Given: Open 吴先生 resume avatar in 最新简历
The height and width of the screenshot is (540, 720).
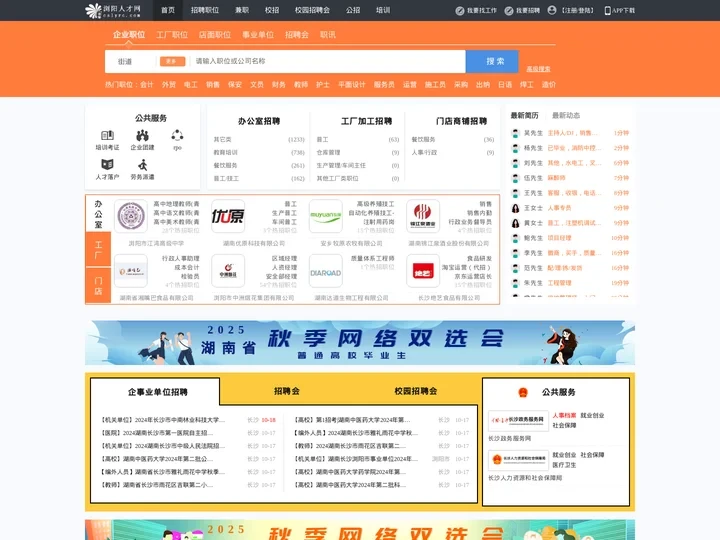Looking at the screenshot, I should [516, 133].
